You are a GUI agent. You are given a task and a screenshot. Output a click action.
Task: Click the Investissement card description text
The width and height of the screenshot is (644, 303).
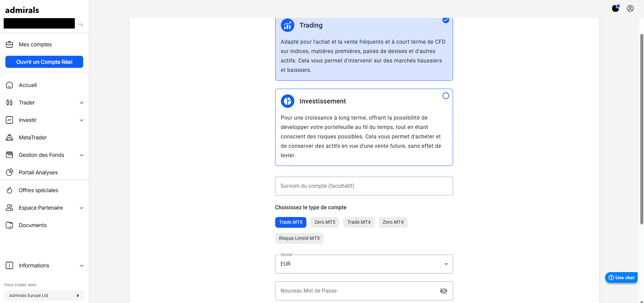(x=361, y=136)
